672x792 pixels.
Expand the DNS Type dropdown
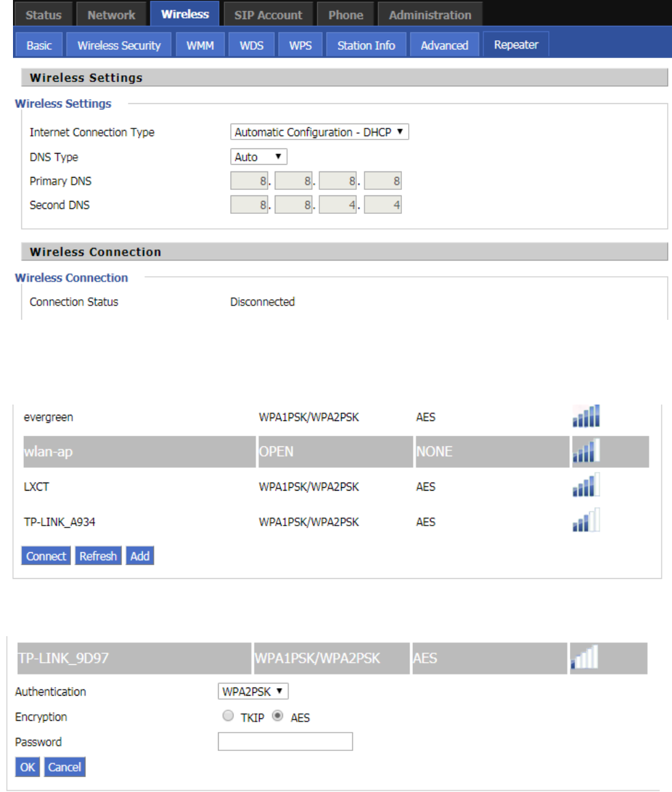(258, 157)
